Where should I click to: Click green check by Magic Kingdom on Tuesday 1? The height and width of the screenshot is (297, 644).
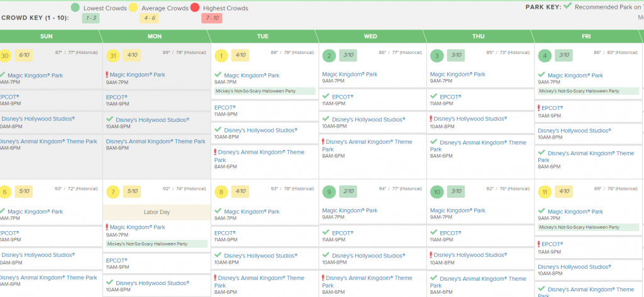[218, 75]
